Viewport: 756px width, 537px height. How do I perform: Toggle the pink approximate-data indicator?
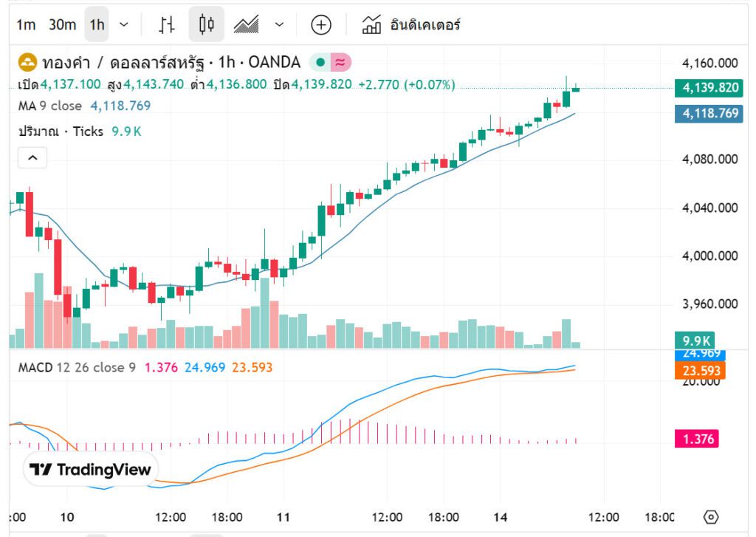(340, 62)
